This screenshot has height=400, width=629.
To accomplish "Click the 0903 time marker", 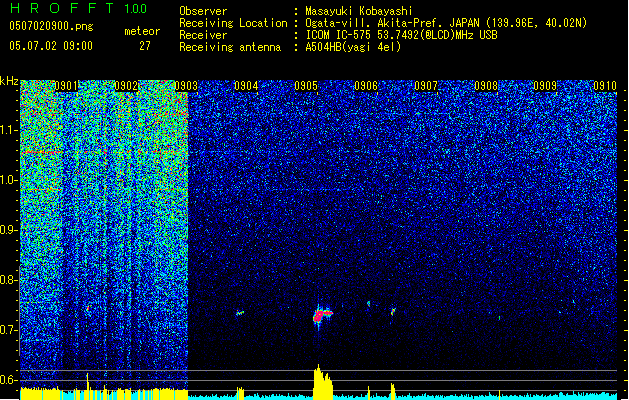I will tap(186, 86).
